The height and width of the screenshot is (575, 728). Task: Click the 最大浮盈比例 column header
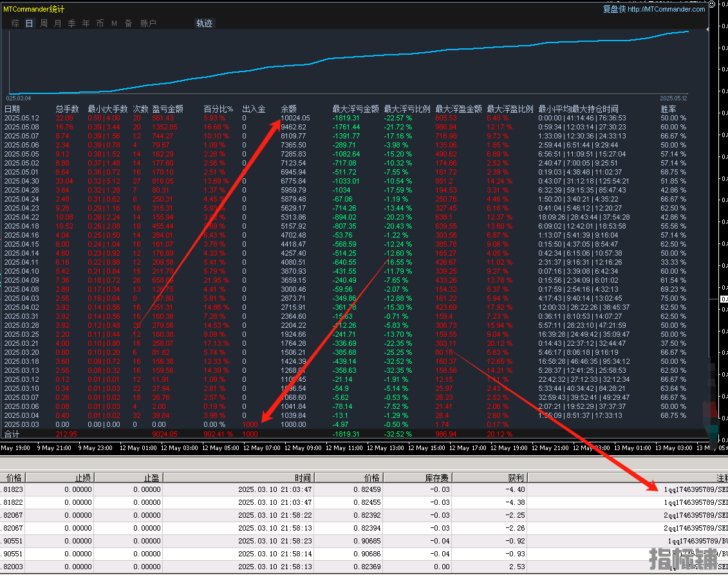[510, 109]
